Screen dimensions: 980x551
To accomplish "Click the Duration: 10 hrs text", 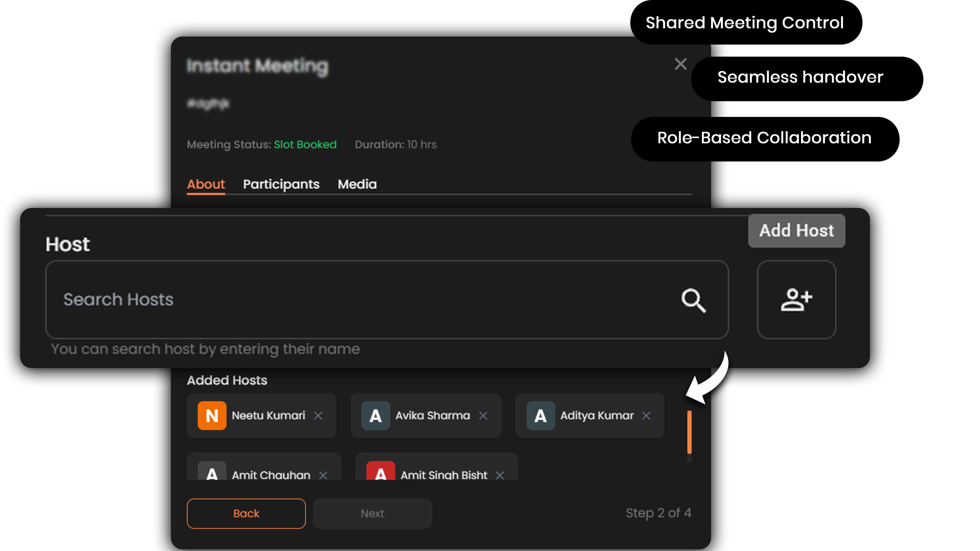I will coord(396,144).
